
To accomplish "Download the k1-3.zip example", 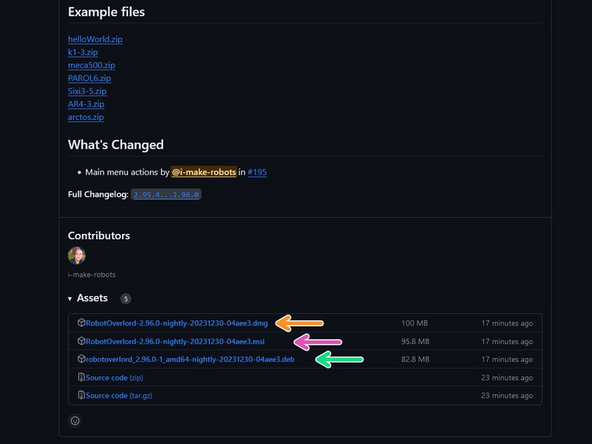I will click(x=83, y=52).
